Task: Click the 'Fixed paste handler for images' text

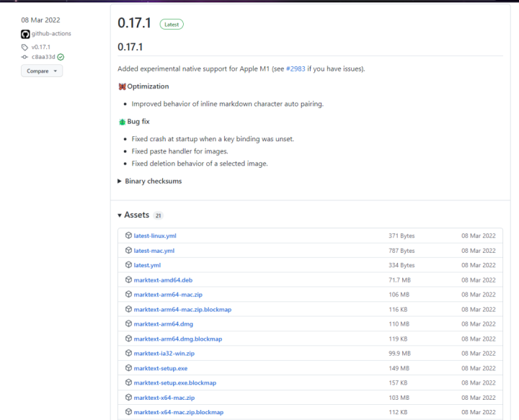Action: (179, 151)
